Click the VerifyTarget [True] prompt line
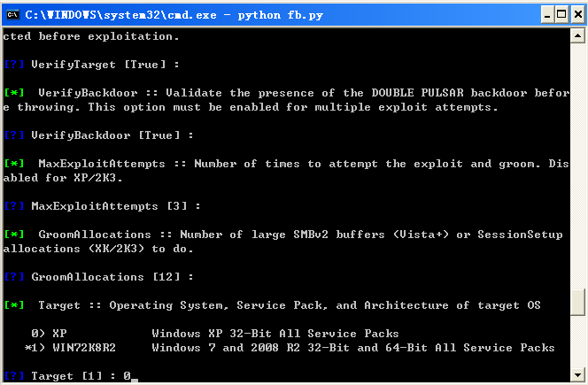This screenshot has width=588, height=385. [91, 65]
